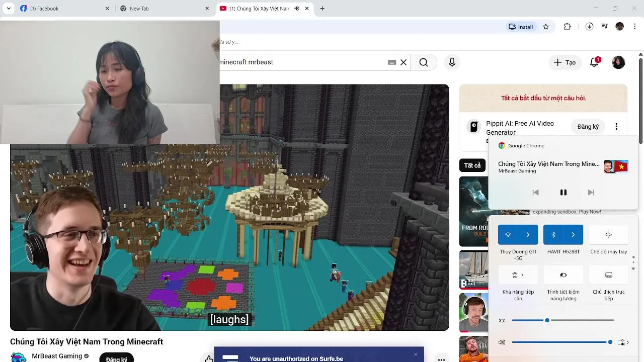Mute system sound with speaker icon
644x362 pixels.
coord(502,342)
